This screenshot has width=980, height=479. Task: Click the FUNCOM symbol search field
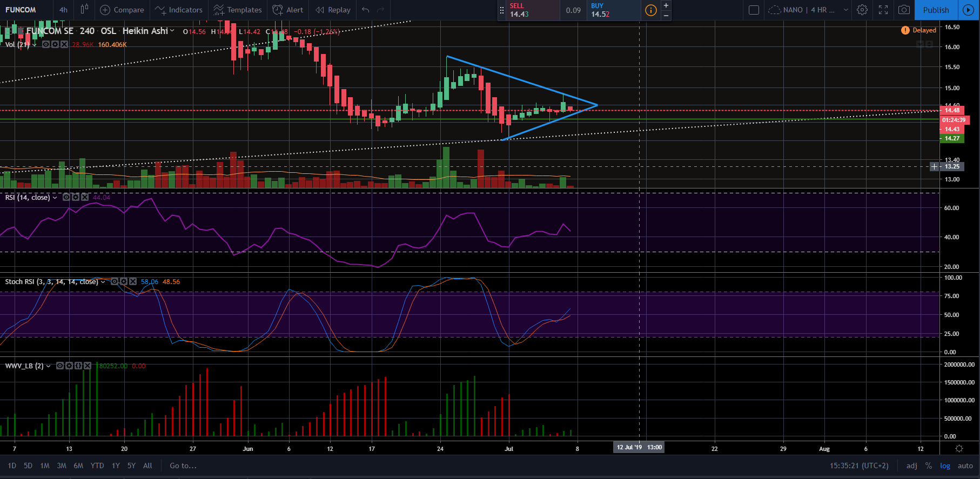tap(26, 10)
